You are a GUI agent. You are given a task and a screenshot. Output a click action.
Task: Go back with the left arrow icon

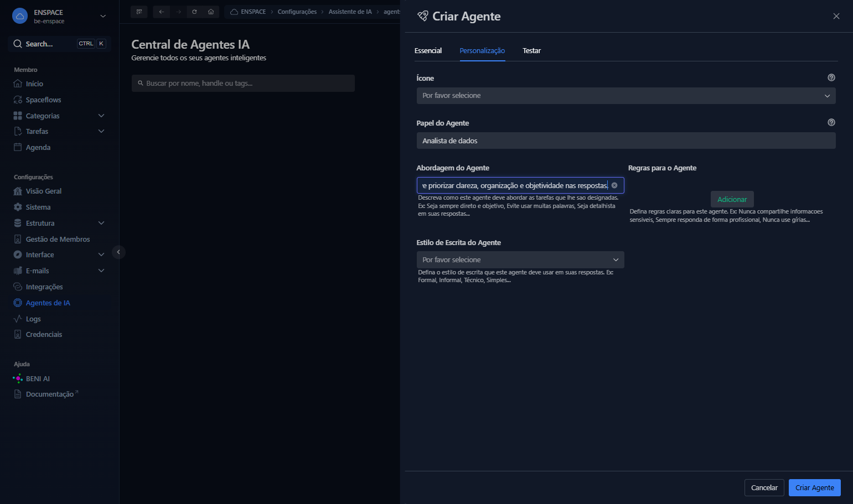tap(162, 12)
